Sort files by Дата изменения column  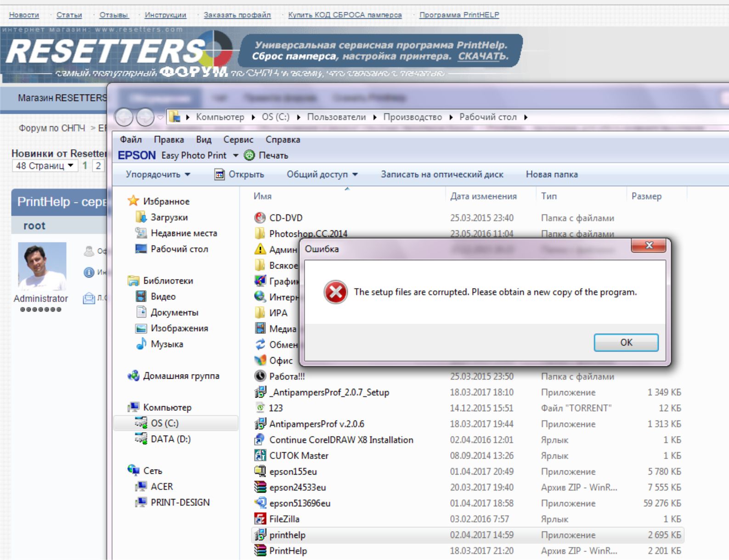point(483,196)
